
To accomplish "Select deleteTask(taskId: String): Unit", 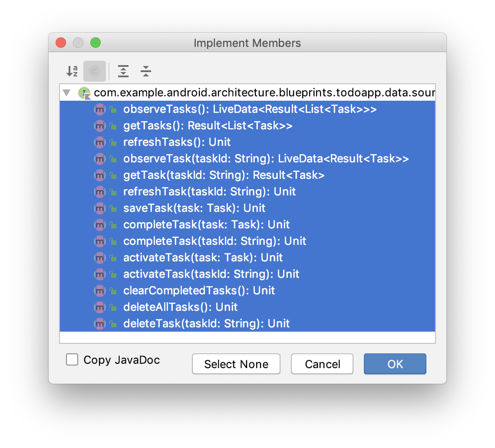I will click(x=206, y=324).
